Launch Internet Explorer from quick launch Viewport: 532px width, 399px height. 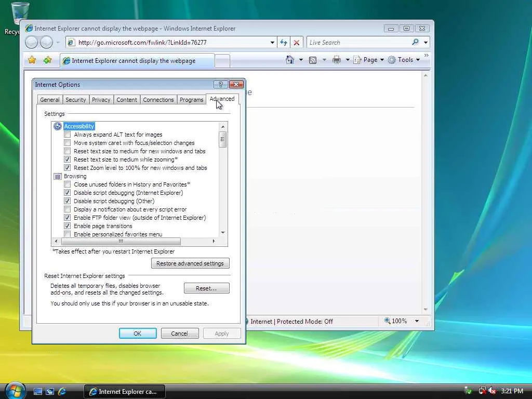tap(62, 392)
